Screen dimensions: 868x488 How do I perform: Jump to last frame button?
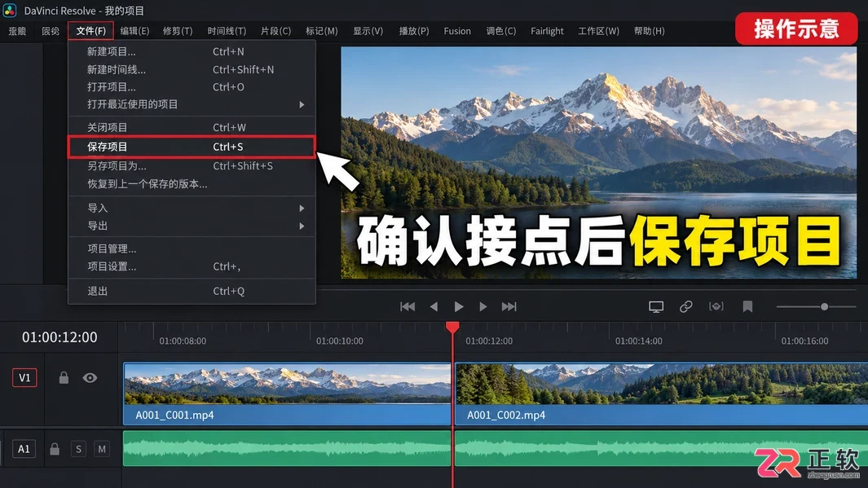[509, 306]
